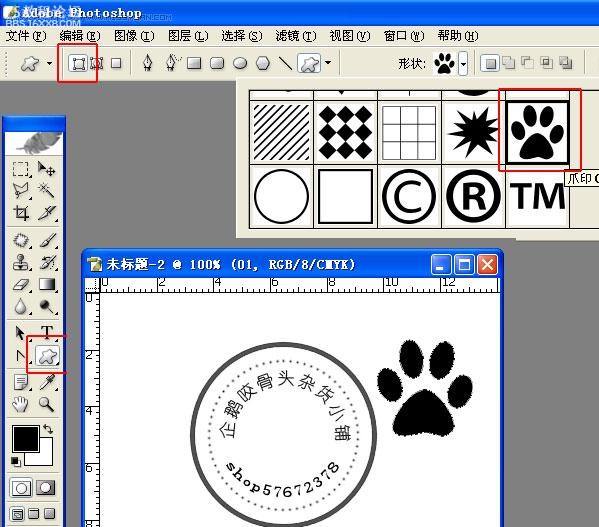Screen dimensions: 599x527
Task: Select the Crop tool
Action: (21, 213)
